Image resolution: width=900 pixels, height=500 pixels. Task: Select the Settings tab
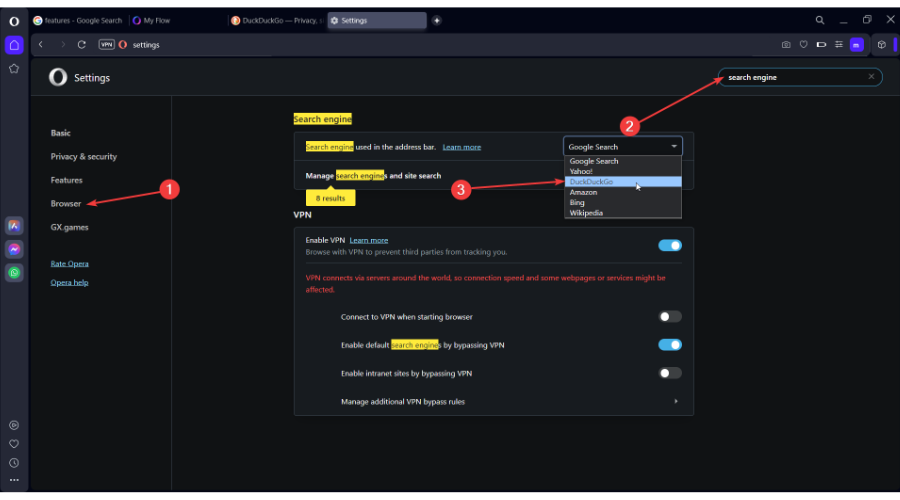377,21
